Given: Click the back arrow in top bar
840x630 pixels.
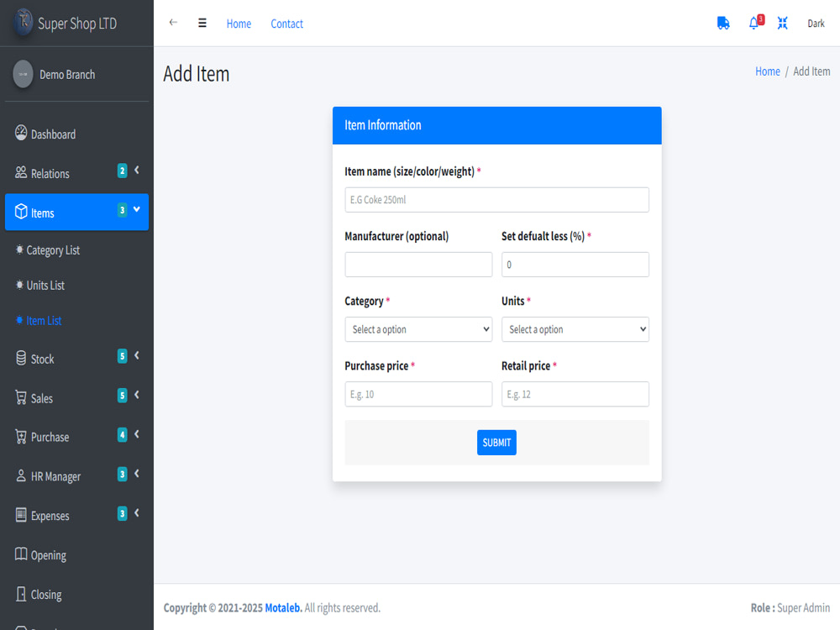Looking at the screenshot, I should [173, 23].
